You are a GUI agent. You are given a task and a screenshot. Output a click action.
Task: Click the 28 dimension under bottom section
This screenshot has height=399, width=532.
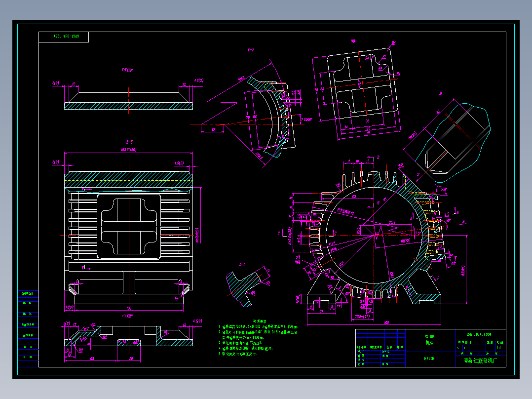point(131,358)
